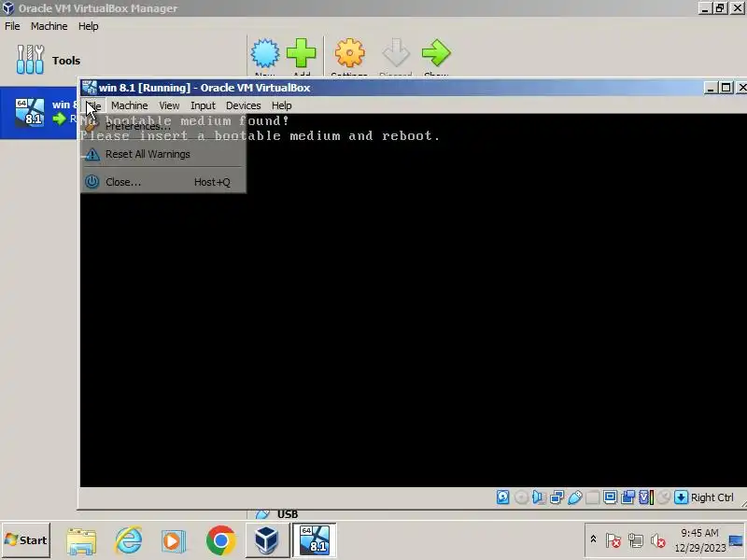Click the New machine icon in Manager toolbar
Viewport: 747px width, 560px height.
[265, 53]
